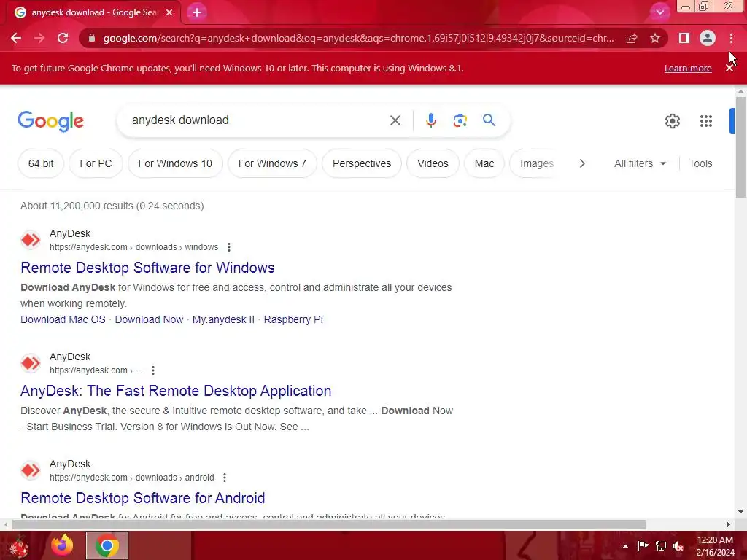Dismiss the Windows update notification bar

click(729, 68)
